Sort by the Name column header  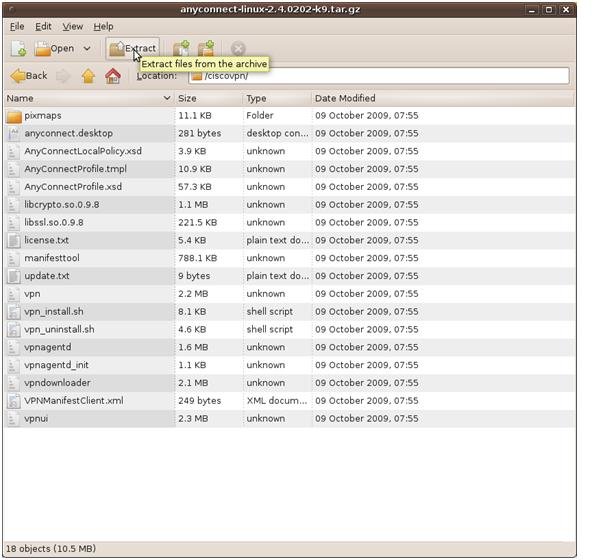89,98
